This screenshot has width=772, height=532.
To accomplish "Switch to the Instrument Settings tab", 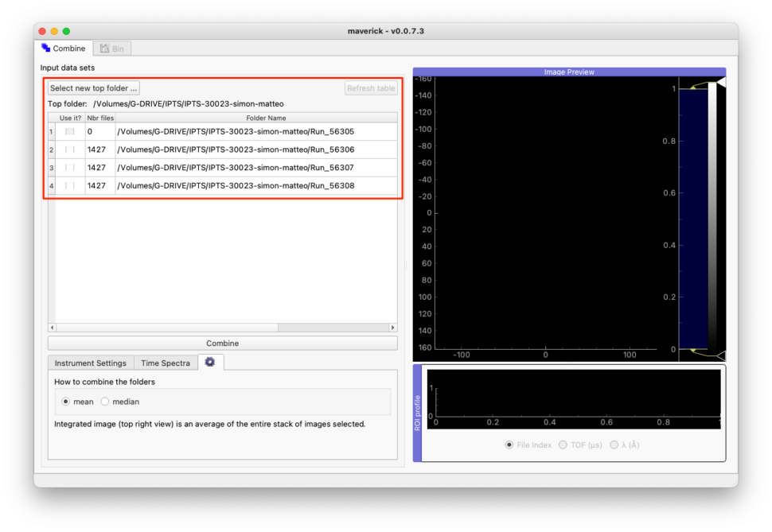I will pyautogui.click(x=90, y=363).
